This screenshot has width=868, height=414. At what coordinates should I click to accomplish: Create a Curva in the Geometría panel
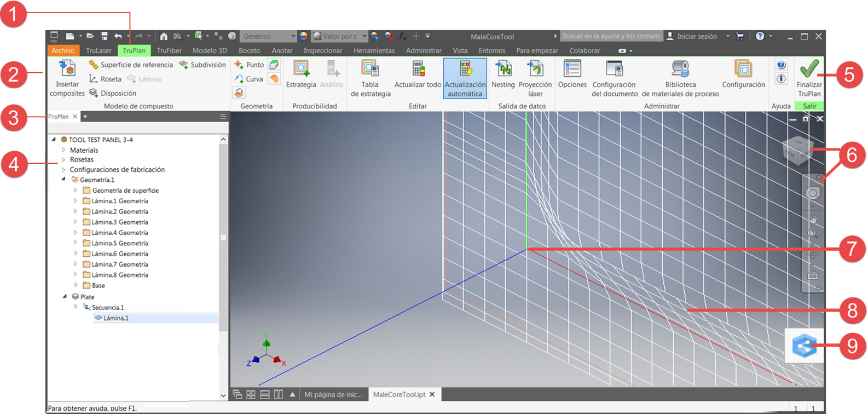coord(249,79)
